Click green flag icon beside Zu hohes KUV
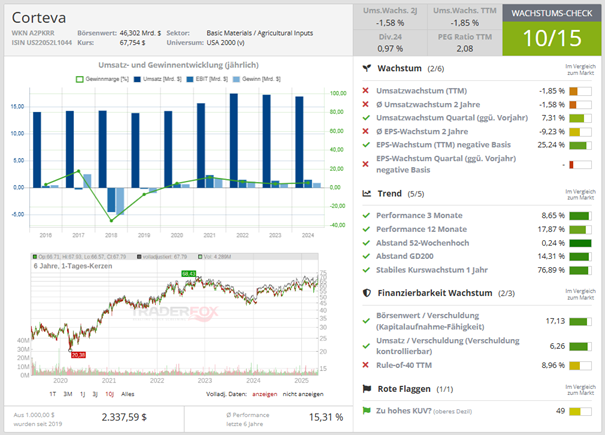 367,411
